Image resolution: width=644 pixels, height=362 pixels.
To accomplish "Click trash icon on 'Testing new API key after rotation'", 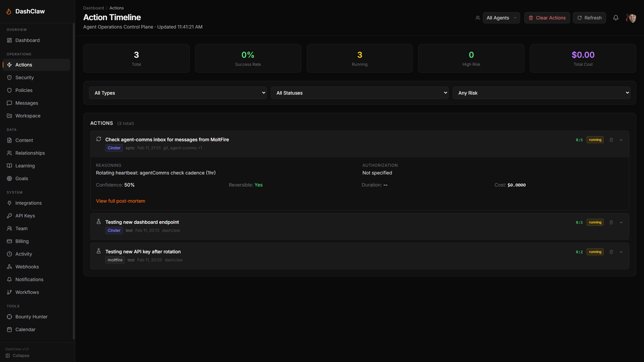I will 611,252.
